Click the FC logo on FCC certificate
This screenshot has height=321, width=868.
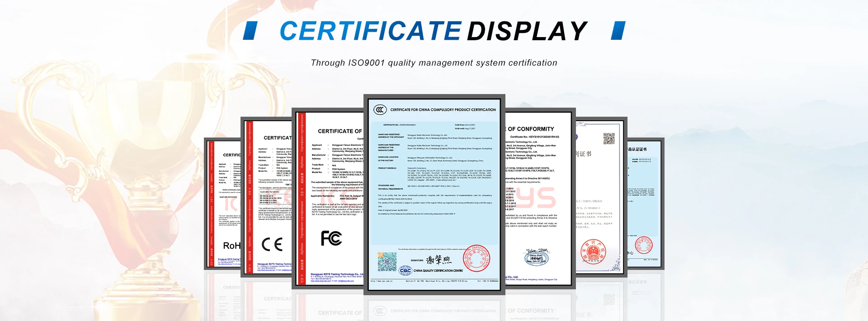331,238
